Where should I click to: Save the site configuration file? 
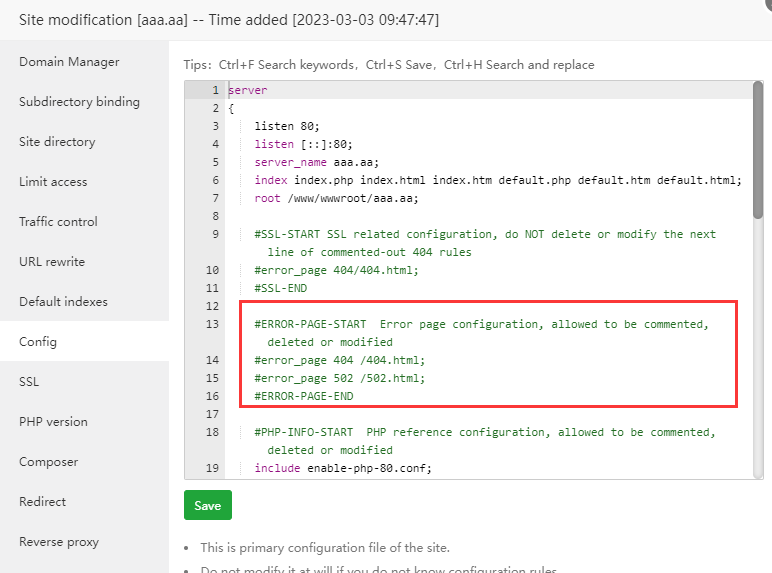tap(208, 505)
